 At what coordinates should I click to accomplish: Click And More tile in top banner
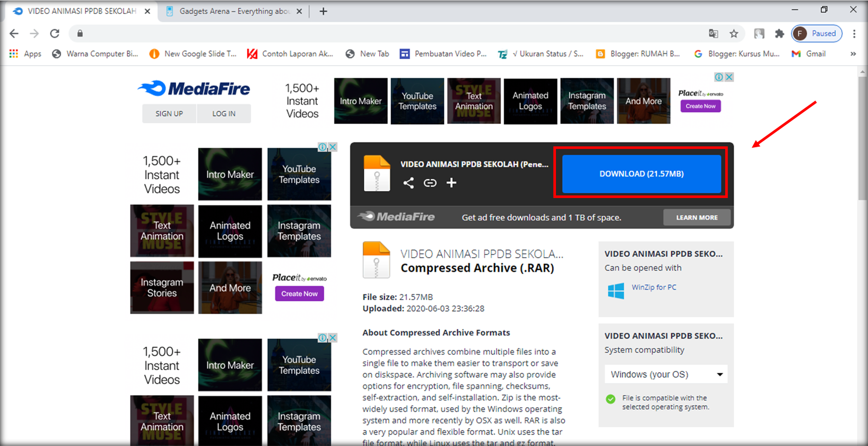(643, 101)
